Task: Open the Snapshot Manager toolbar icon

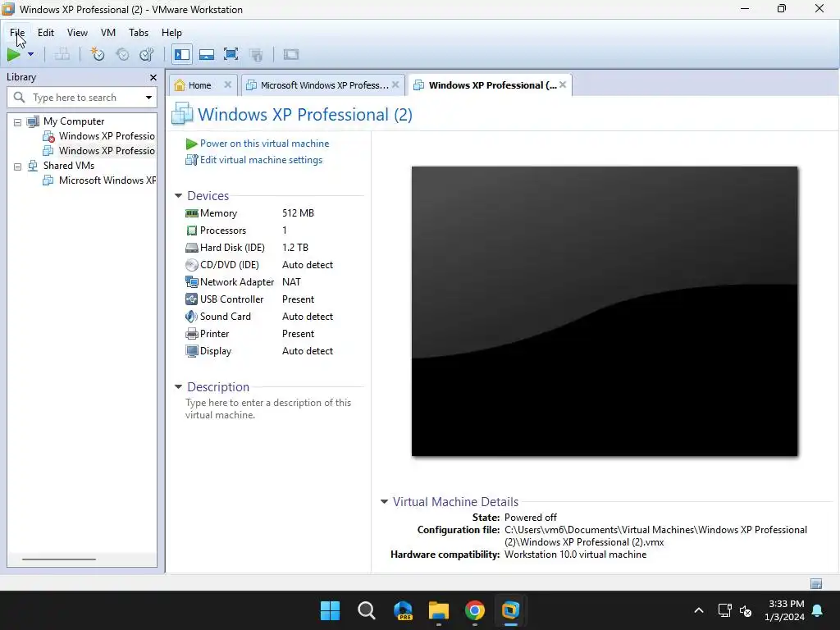Action: pos(147,54)
